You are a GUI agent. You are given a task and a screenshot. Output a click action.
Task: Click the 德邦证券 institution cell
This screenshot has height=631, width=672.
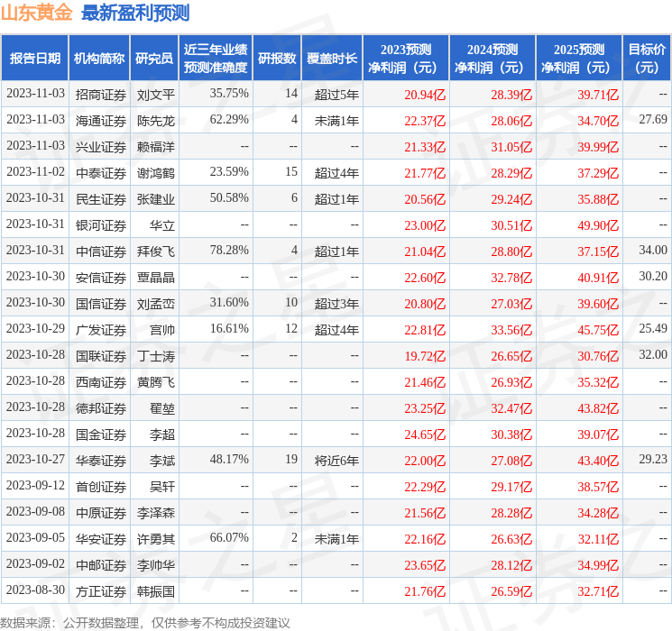101,408
